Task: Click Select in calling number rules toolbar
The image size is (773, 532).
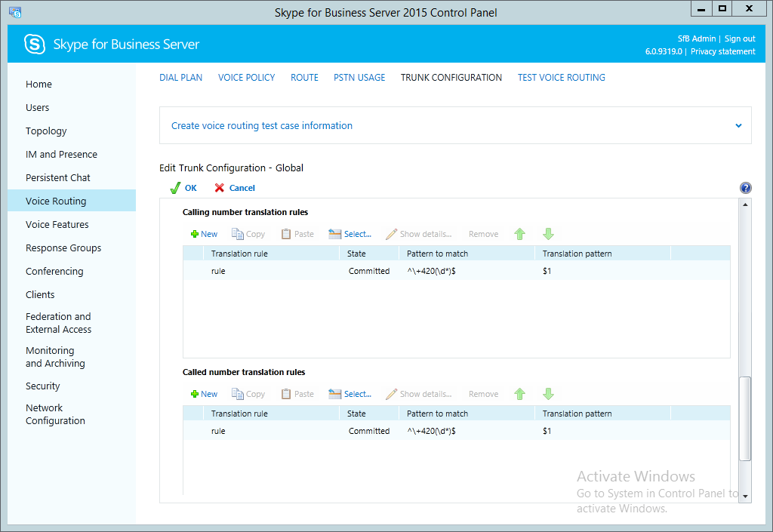Action: click(350, 234)
